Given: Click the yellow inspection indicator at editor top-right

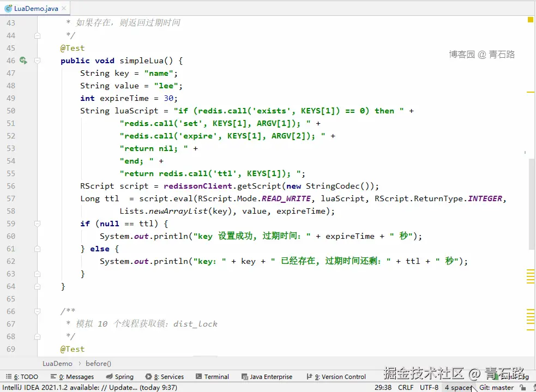Looking at the screenshot, I should point(530,20).
